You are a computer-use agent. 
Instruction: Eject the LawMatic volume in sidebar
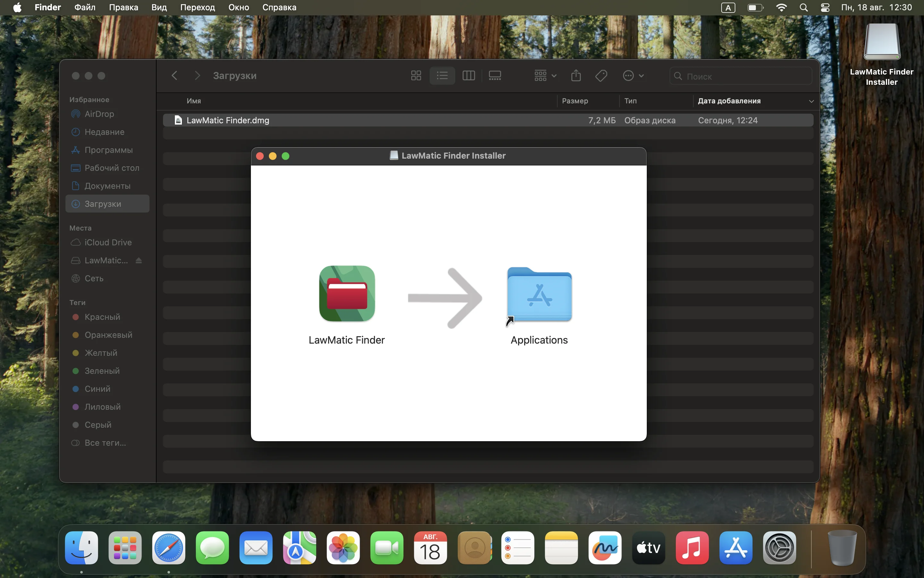coord(139,260)
